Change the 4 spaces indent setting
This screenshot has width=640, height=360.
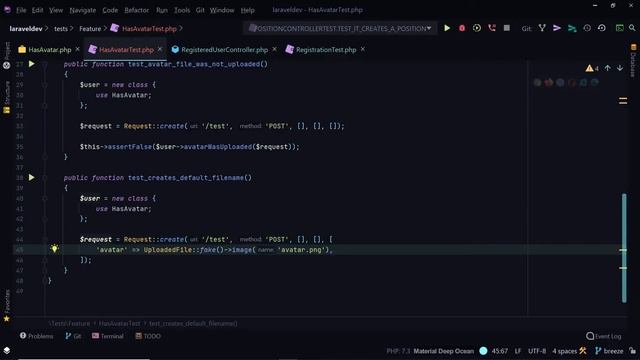(564, 351)
